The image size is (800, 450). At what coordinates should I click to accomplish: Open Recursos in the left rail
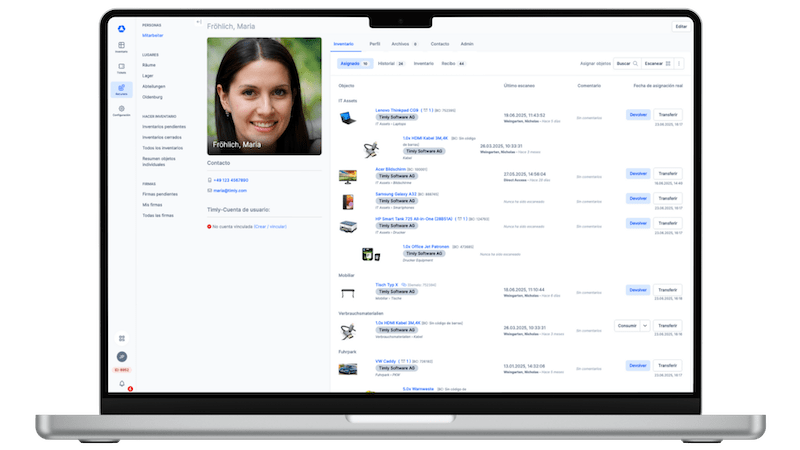(x=121, y=89)
